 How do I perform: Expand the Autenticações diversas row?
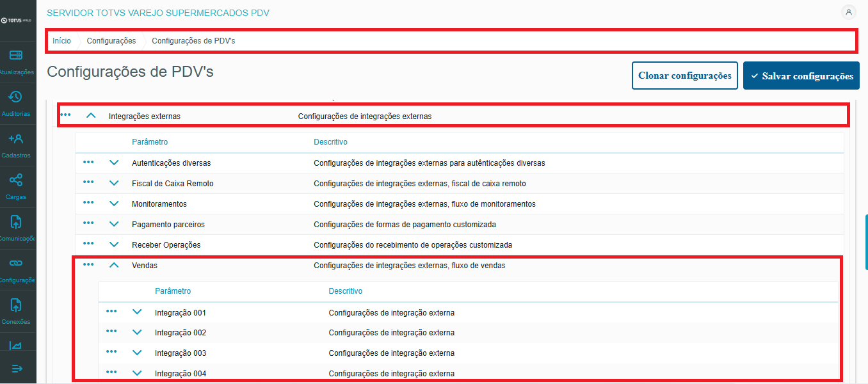pyautogui.click(x=114, y=163)
